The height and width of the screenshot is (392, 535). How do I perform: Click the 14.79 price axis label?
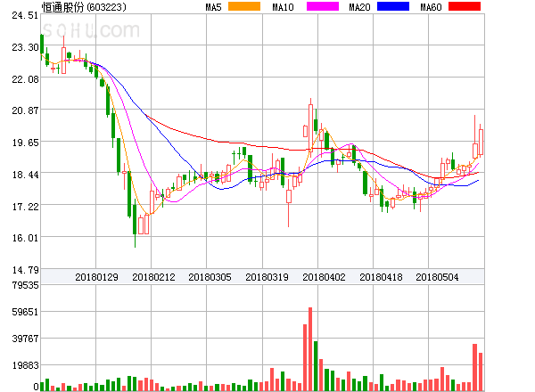pos(25,270)
